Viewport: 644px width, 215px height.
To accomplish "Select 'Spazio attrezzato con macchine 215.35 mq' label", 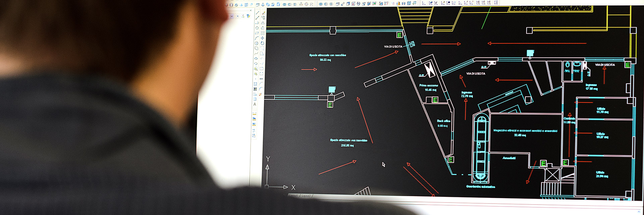I will [x=348, y=143].
